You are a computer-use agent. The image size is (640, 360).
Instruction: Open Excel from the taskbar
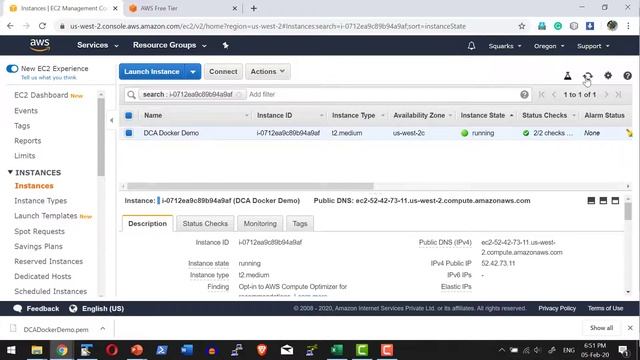[337, 350]
